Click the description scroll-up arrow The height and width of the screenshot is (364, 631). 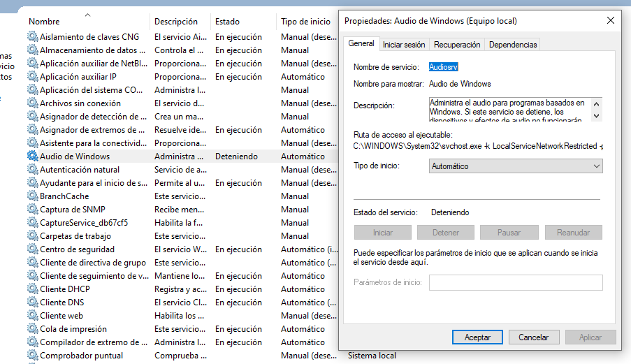[x=596, y=104]
